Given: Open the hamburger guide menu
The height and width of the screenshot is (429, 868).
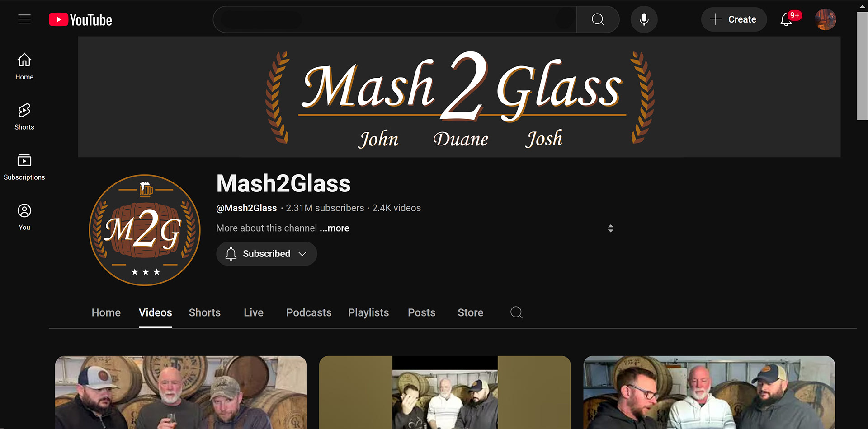Looking at the screenshot, I should pyautogui.click(x=24, y=19).
